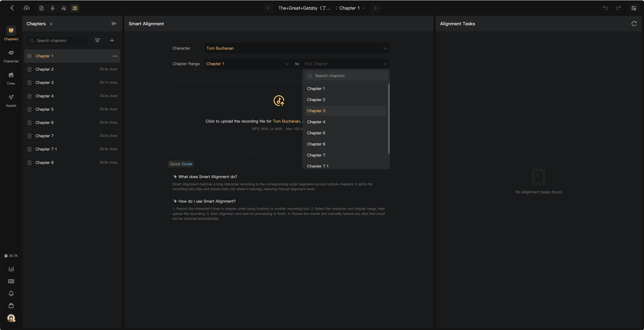Open the chapter filter options
Screen dimensions: 644x330
(97, 41)
